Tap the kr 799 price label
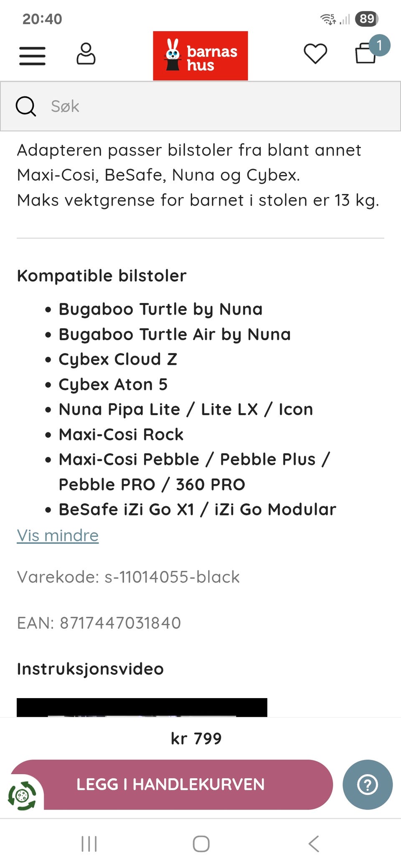The height and width of the screenshot is (868, 401). (196, 739)
